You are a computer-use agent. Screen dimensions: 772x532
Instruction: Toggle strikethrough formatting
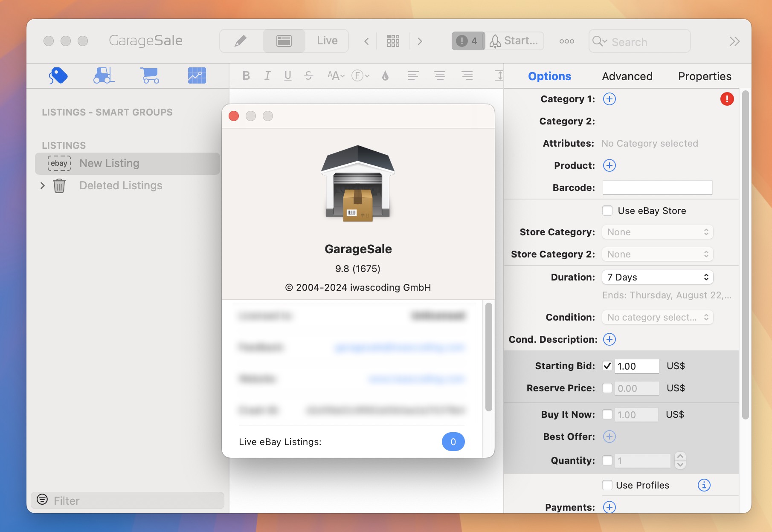point(309,76)
